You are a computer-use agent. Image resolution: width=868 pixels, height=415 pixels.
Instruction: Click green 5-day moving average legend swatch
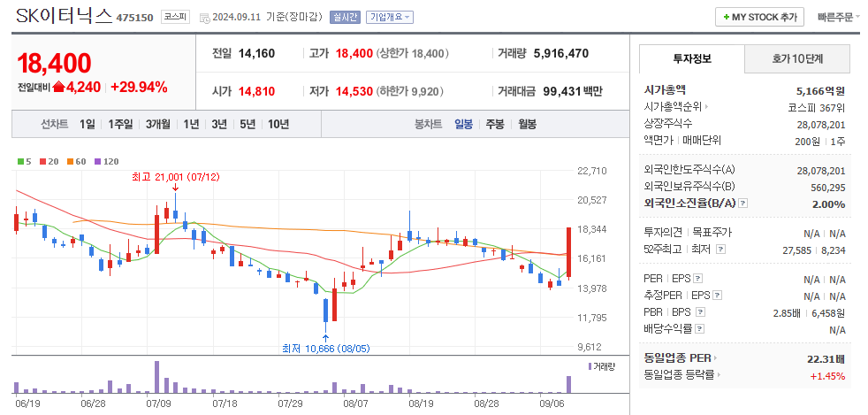point(20,162)
